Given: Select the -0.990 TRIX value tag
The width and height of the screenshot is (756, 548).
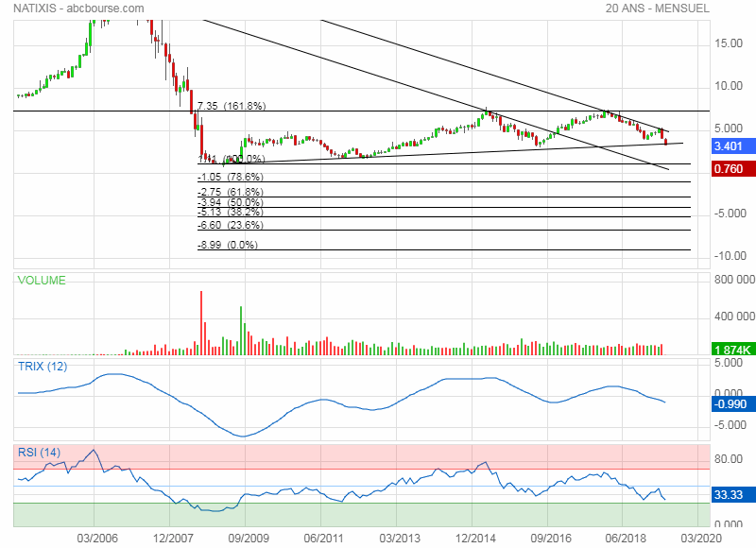Looking at the screenshot, I should (733, 403).
